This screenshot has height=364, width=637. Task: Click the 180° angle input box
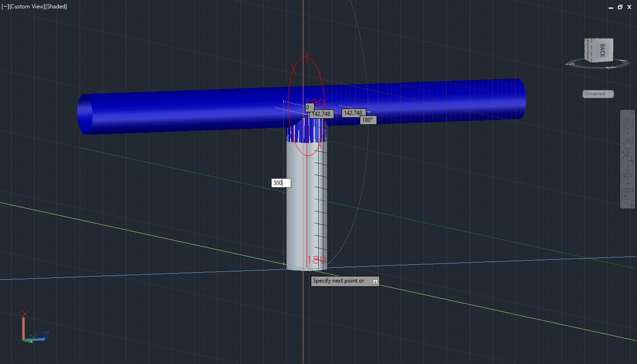(x=368, y=120)
